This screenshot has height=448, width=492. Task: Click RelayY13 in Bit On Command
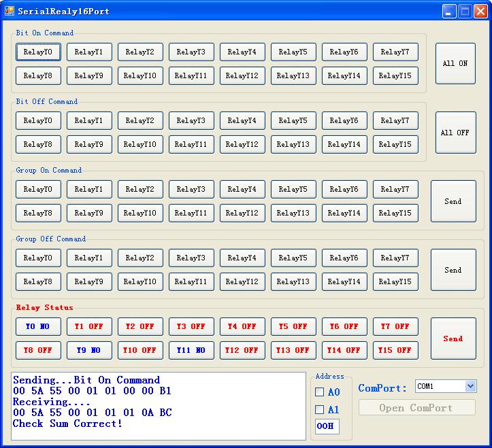(x=293, y=75)
